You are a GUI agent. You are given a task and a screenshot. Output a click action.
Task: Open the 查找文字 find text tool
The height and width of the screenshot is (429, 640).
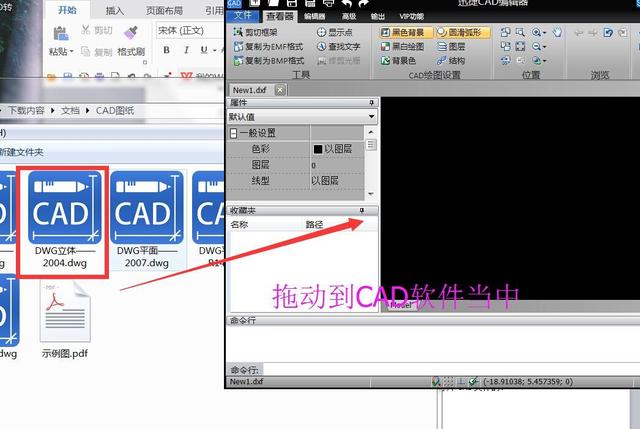tap(338, 47)
